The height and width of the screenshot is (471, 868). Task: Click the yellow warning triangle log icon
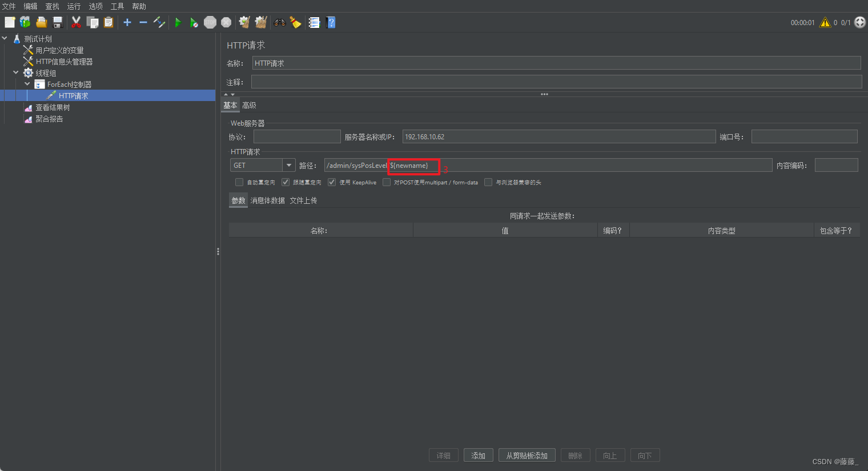click(825, 22)
